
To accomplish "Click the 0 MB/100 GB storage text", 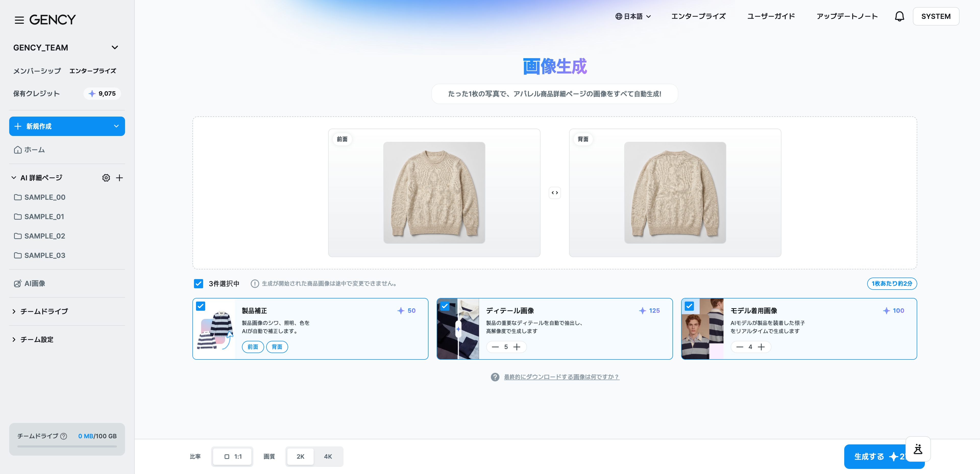I will point(97,436).
